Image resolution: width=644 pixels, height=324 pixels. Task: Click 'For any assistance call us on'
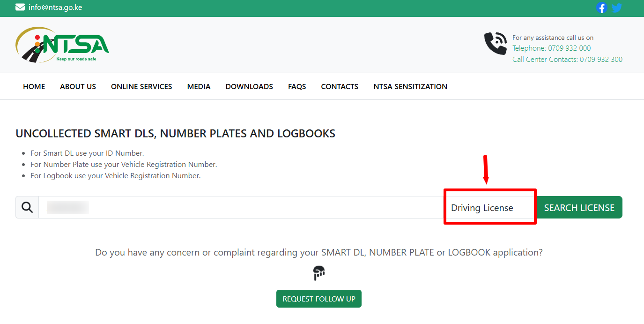pos(553,38)
